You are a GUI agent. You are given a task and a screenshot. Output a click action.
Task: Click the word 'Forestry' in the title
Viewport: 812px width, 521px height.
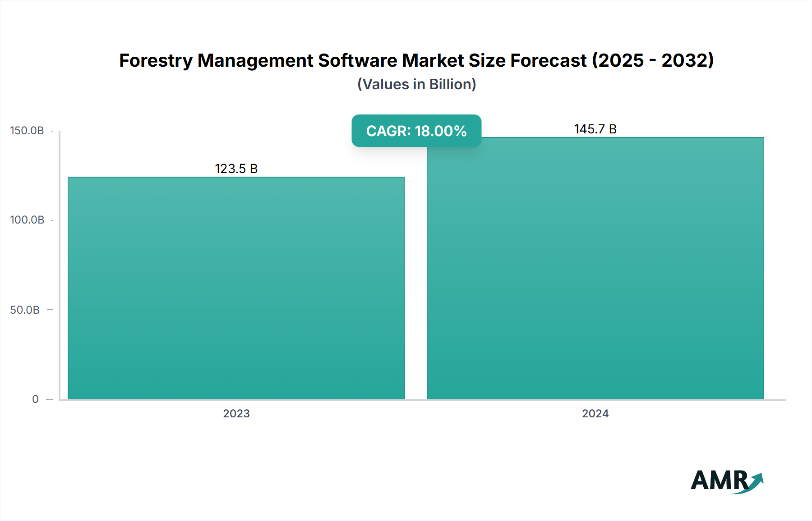(x=156, y=60)
